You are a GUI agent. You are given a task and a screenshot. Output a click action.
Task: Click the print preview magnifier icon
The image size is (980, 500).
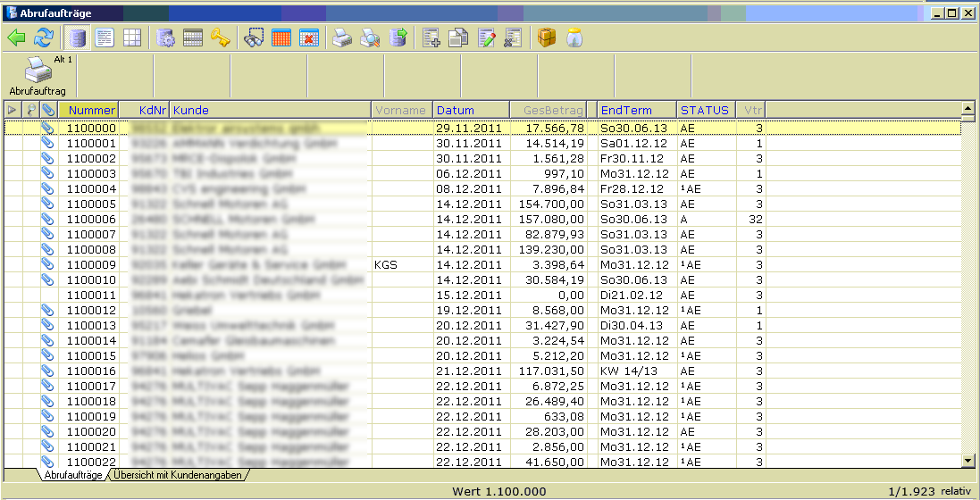[370, 37]
